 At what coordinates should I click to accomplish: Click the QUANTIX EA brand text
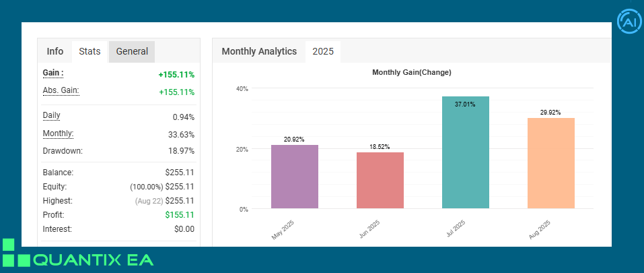tap(93, 260)
